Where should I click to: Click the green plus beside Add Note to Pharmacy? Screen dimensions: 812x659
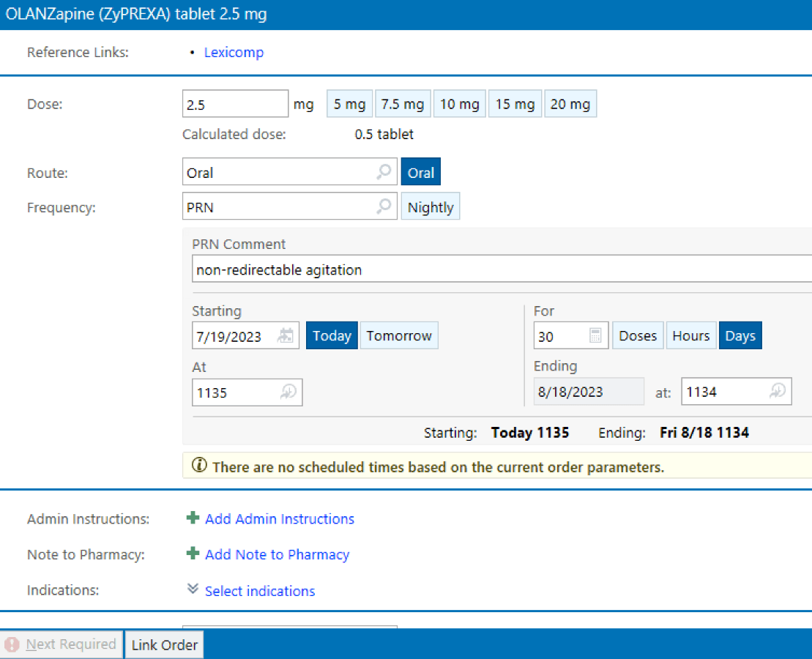click(x=193, y=554)
